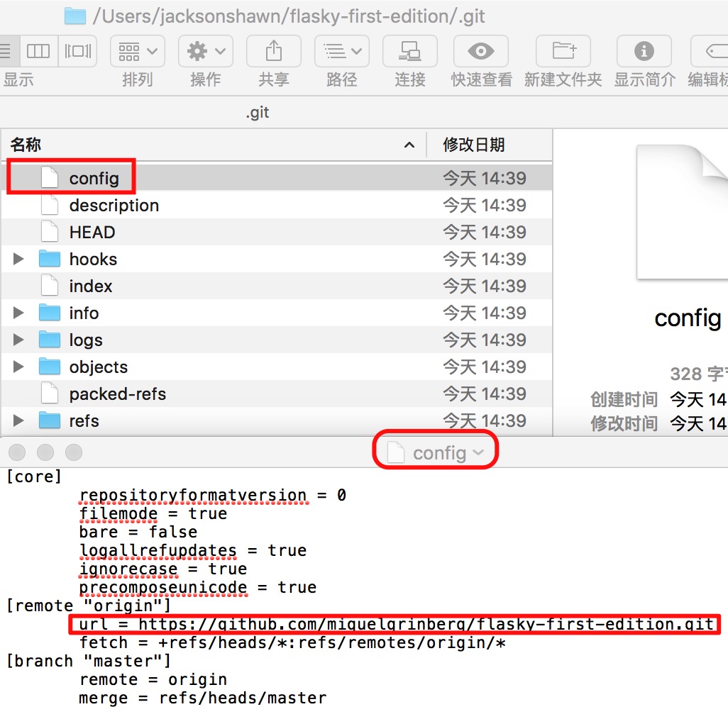The image size is (728, 719).
Task: Open the Path (路径) dropdown
Action: [341, 51]
